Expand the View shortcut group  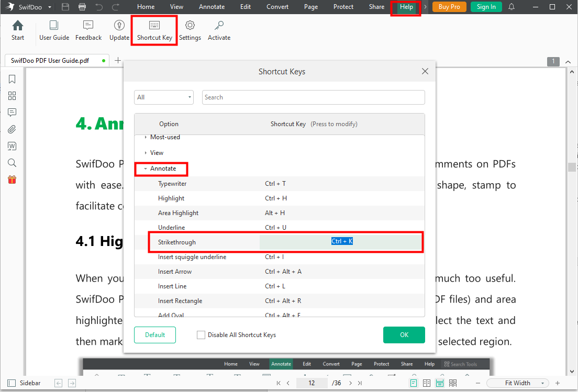coord(146,152)
